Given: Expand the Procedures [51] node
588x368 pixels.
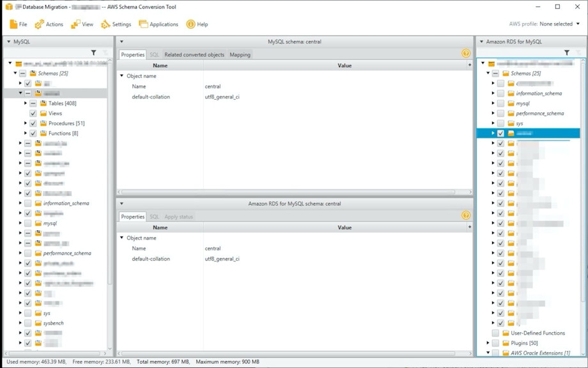Looking at the screenshot, I should 26,123.
